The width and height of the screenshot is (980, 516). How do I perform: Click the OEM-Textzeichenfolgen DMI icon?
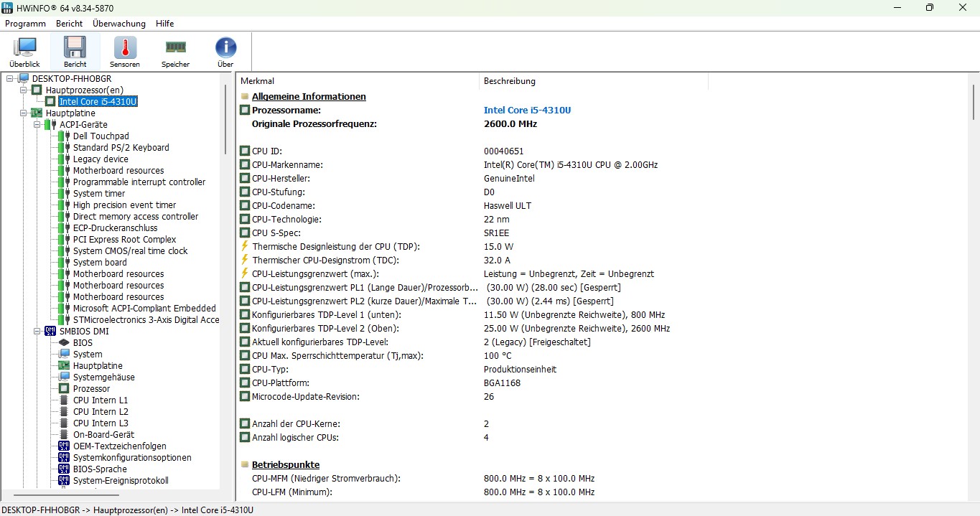(65, 446)
